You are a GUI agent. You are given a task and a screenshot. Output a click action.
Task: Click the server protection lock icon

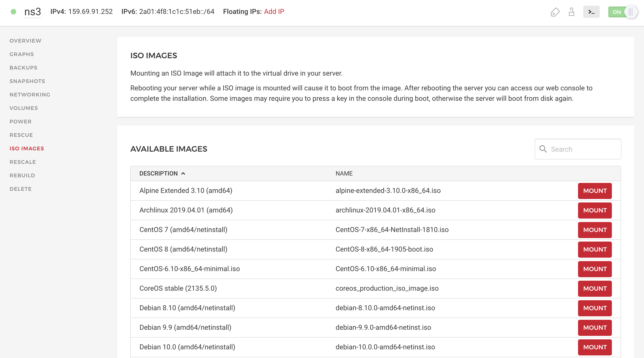pyautogui.click(x=571, y=12)
